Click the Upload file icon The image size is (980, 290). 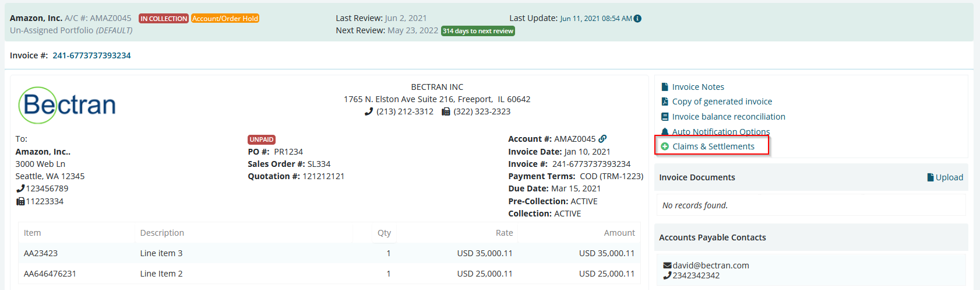point(930,177)
